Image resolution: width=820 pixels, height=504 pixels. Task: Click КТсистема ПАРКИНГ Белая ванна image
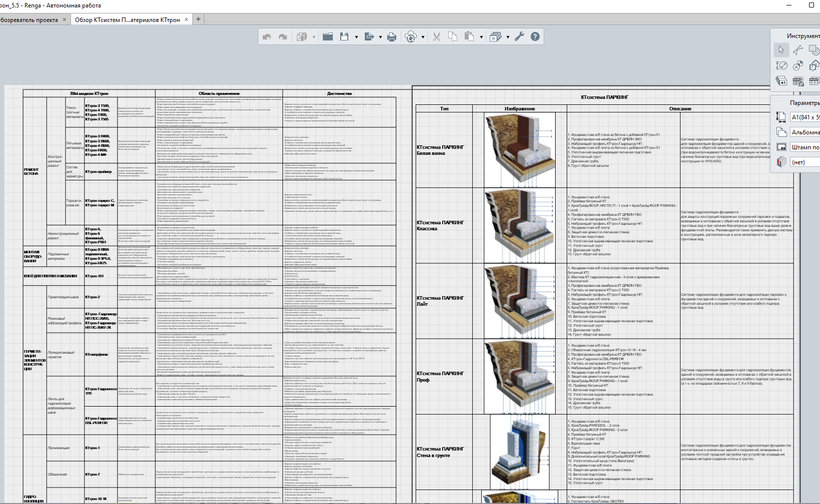click(520, 149)
